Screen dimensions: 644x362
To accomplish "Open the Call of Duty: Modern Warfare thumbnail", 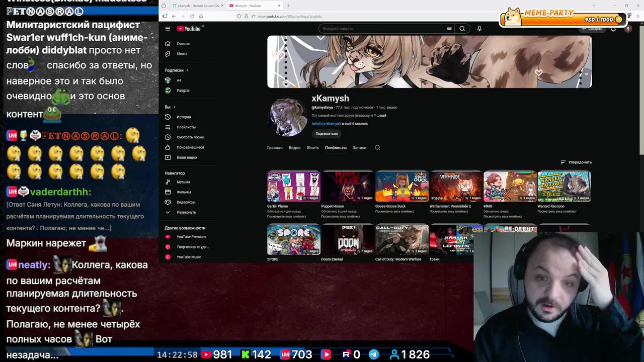I will coord(401,240).
